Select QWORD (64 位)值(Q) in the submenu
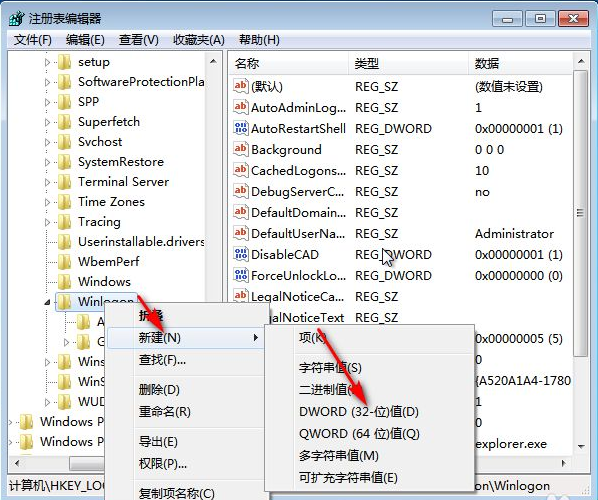The width and height of the screenshot is (598, 500). [x=370, y=434]
